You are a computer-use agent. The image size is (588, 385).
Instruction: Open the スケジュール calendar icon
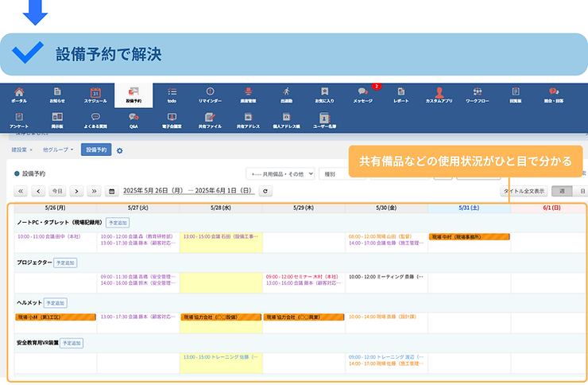95,95
